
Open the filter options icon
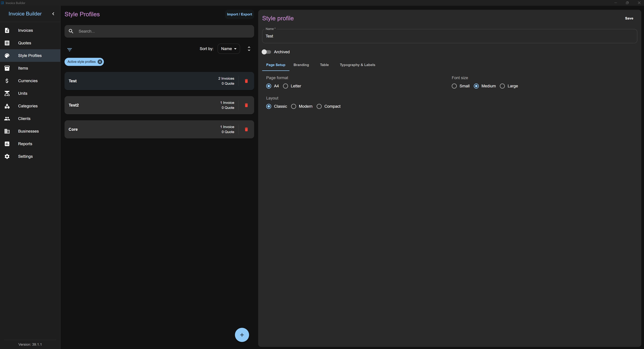(70, 50)
